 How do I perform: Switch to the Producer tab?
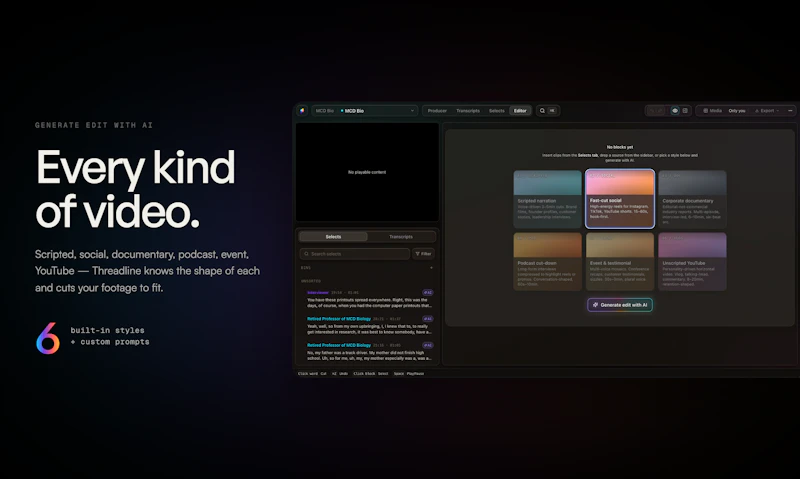pyautogui.click(x=437, y=111)
